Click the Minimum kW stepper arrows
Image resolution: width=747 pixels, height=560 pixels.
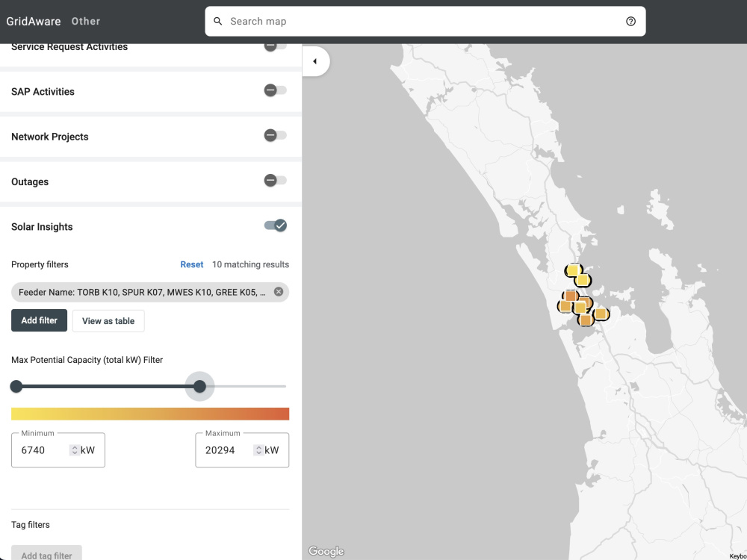coord(74,450)
